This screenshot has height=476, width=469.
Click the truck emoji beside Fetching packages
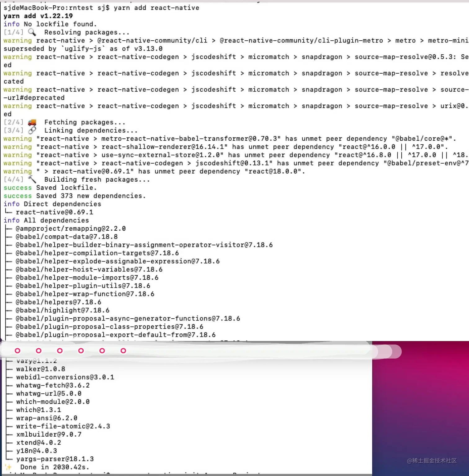(x=32, y=122)
